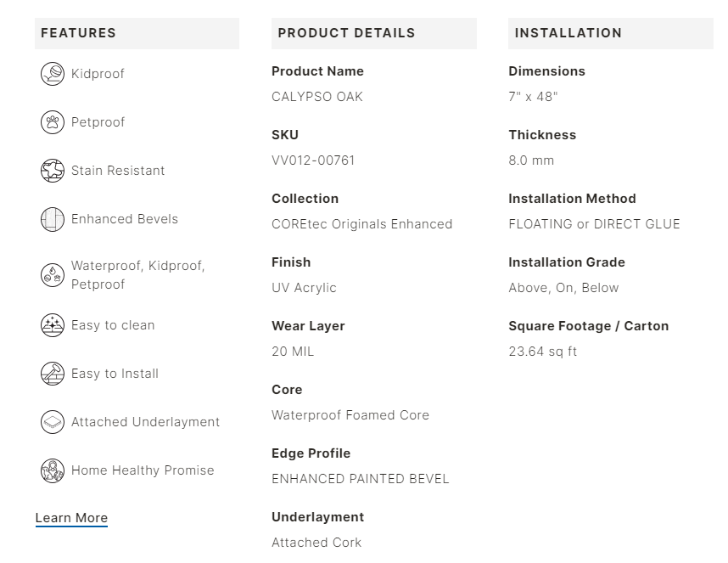Open the Learn More link
The image size is (728, 563).
pos(71,518)
